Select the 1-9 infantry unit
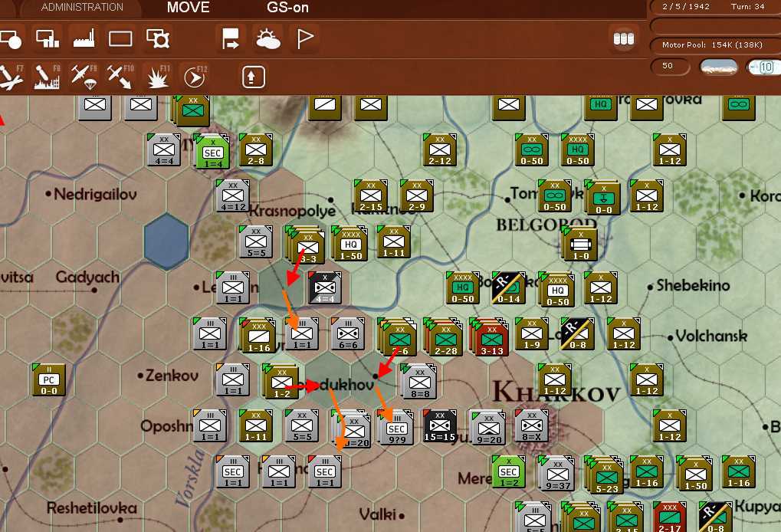This screenshot has height=532, width=781. click(x=531, y=333)
